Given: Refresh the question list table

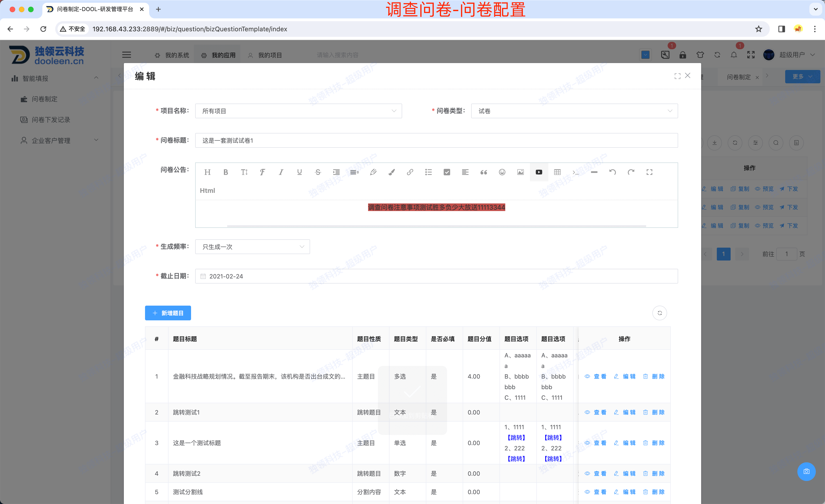Looking at the screenshot, I should tap(659, 313).
